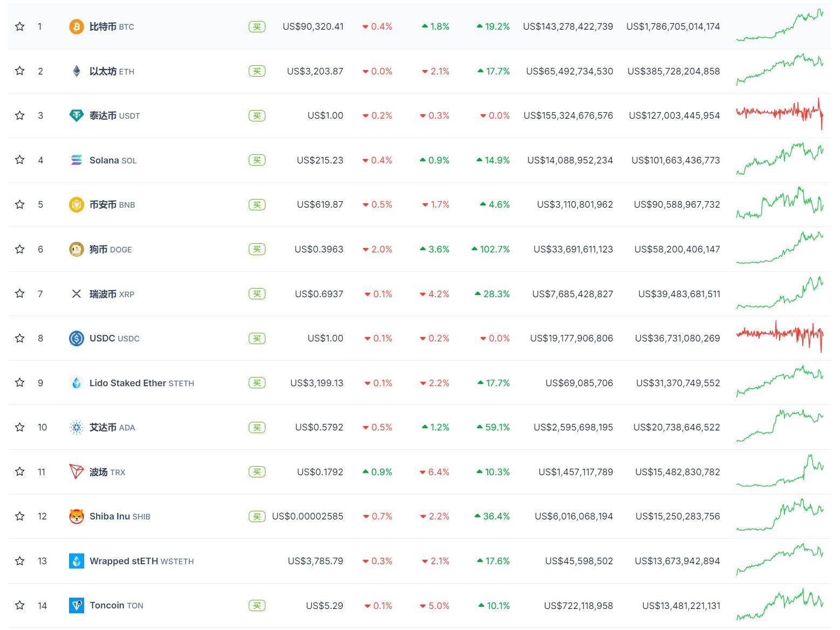Click the TRON red triangle icon

(x=77, y=472)
